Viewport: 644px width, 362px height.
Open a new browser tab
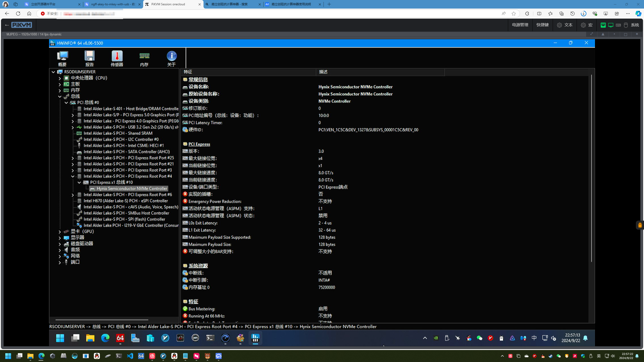[329, 4]
